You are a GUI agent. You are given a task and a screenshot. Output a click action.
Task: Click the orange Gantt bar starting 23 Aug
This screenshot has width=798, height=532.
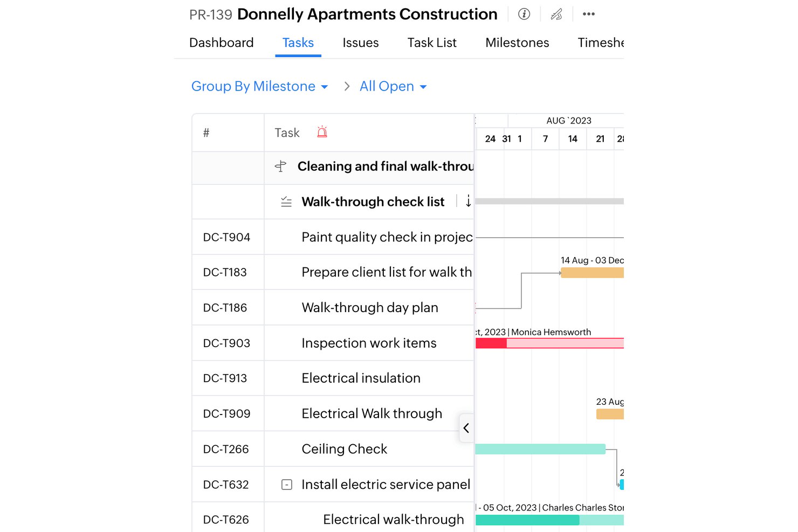click(x=610, y=414)
